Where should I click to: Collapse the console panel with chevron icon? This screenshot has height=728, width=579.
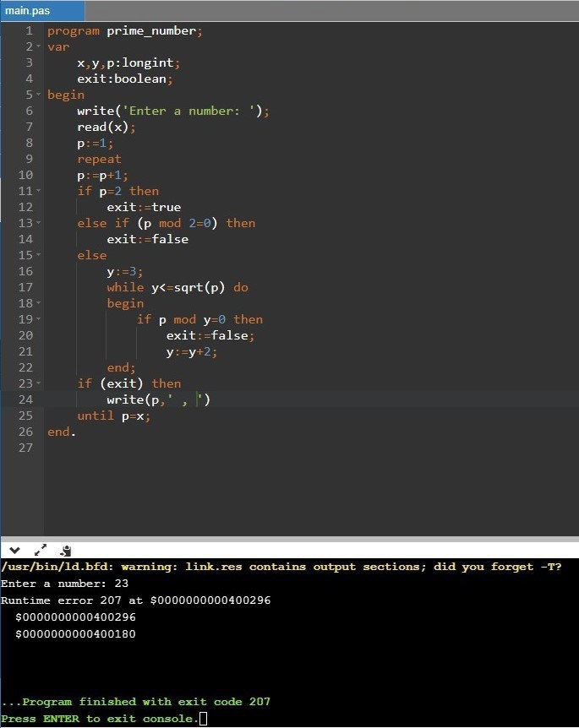(14, 550)
